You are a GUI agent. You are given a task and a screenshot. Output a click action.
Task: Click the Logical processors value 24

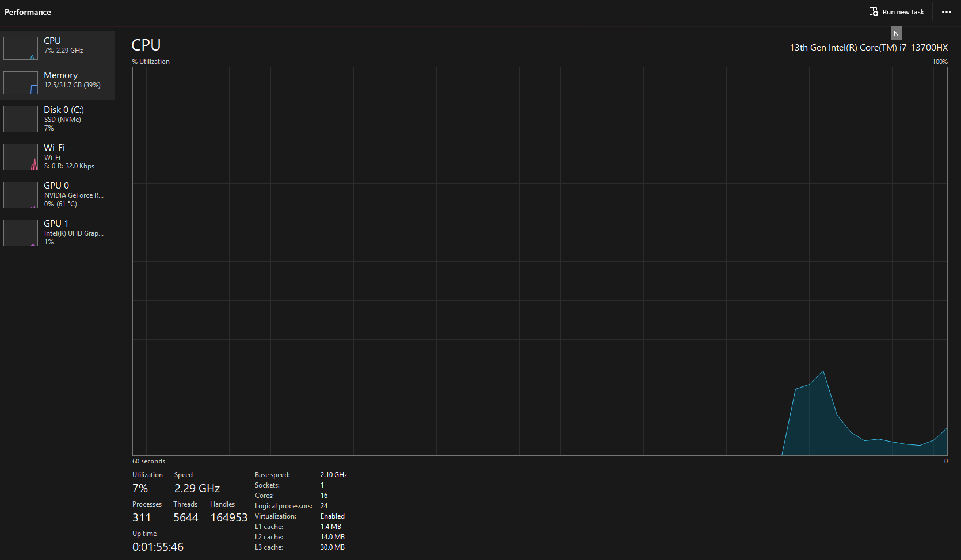pyautogui.click(x=324, y=506)
